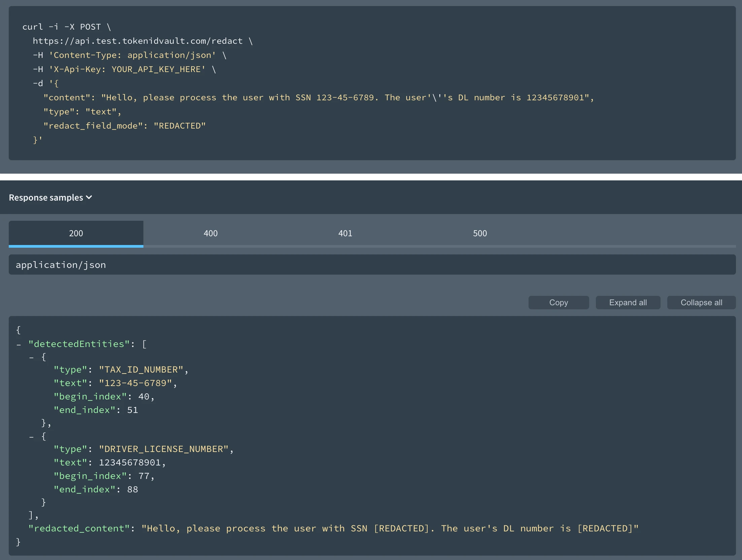Switch to the 400 response tab
Image resolution: width=742 pixels, height=560 pixels.
[210, 233]
